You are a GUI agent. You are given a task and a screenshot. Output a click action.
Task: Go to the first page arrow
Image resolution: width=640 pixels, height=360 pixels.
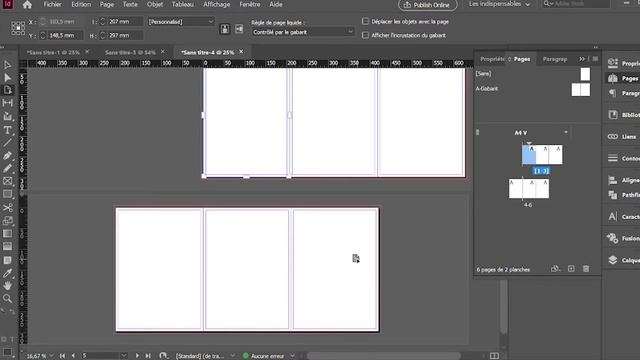coord(62,356)
